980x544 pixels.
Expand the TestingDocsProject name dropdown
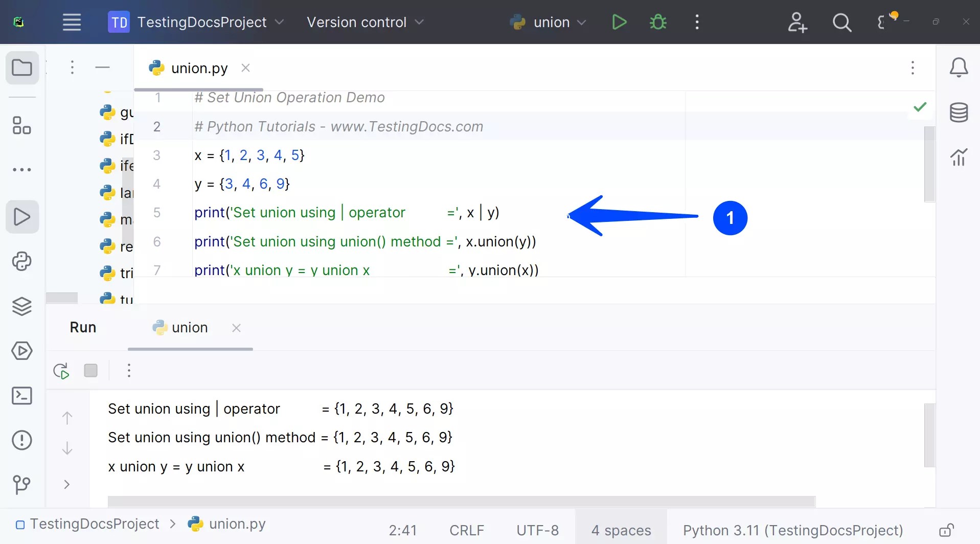click(279, 22)
